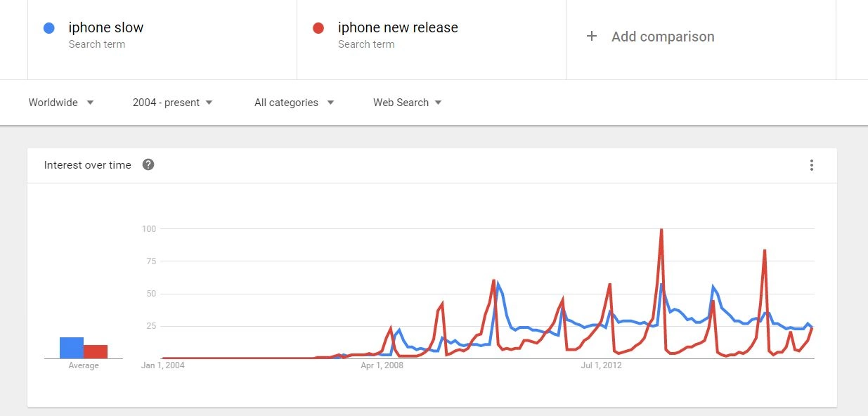Click the help question mark icon

tap(148, 164)
